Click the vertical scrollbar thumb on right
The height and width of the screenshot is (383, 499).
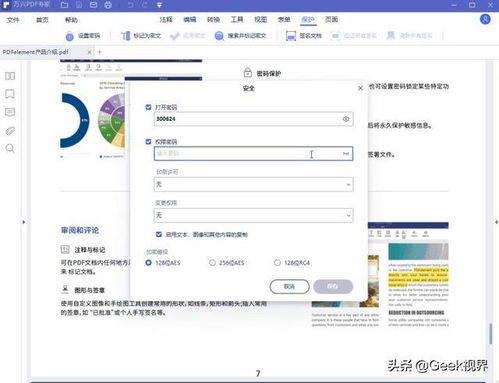491,334
